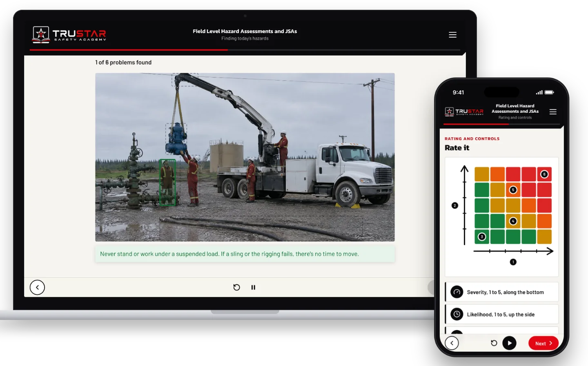Play the phone lesson

click(x=509, y=343)
